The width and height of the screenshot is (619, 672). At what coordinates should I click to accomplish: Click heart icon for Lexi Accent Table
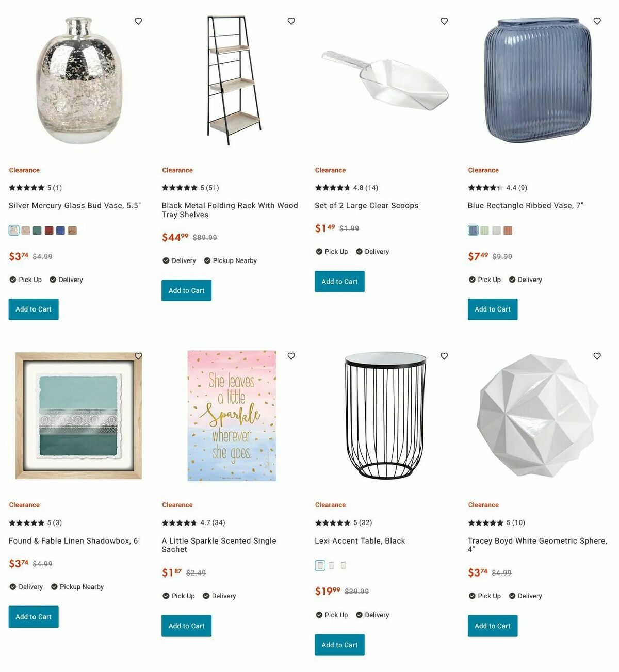[x=444, y=356]
